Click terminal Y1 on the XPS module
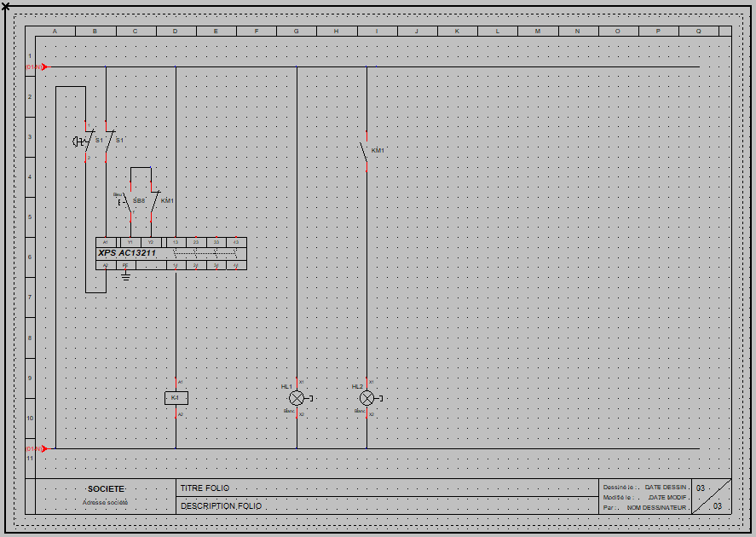Image resolution: width=756 pixels, height=537 pixels. (x=130, y=242)
